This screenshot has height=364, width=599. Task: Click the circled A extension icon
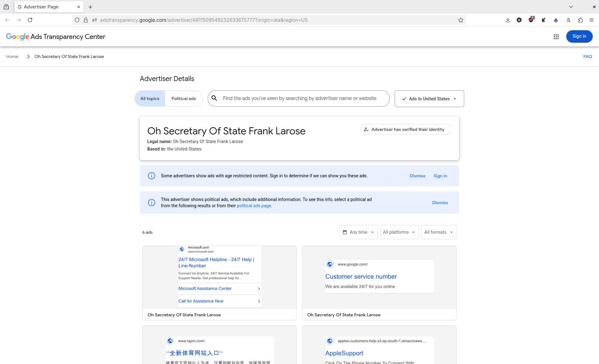click(519, 20)
